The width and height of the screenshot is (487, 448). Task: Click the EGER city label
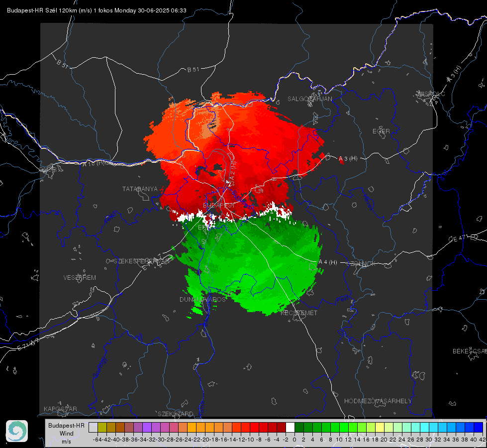[x=381, y=131]
